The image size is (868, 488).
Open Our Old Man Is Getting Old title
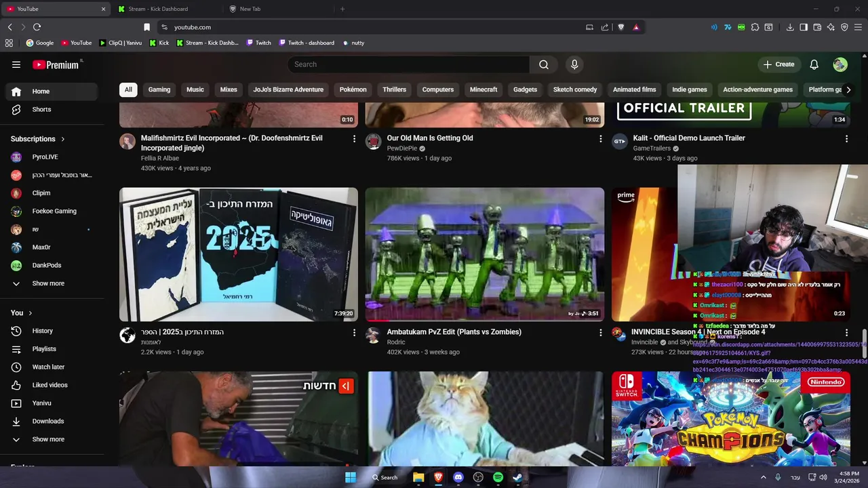click(x=430, y=138)
